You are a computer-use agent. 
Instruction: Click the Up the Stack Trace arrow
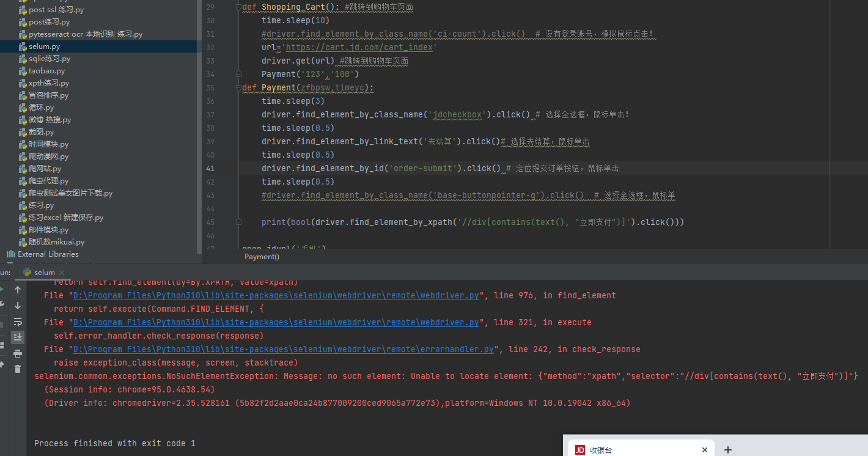18,290
